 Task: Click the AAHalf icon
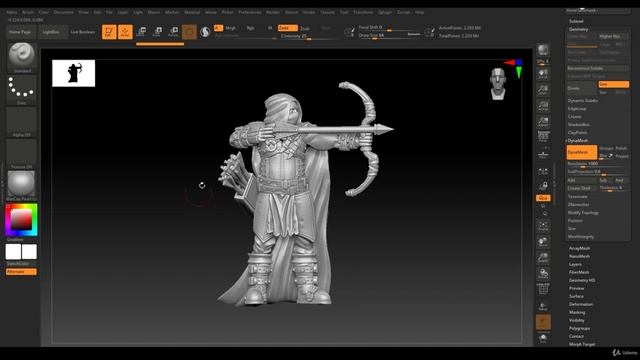point(543,122)
